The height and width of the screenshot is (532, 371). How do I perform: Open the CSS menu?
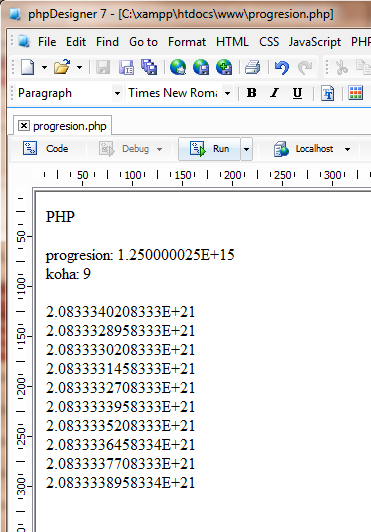(269, 42)
